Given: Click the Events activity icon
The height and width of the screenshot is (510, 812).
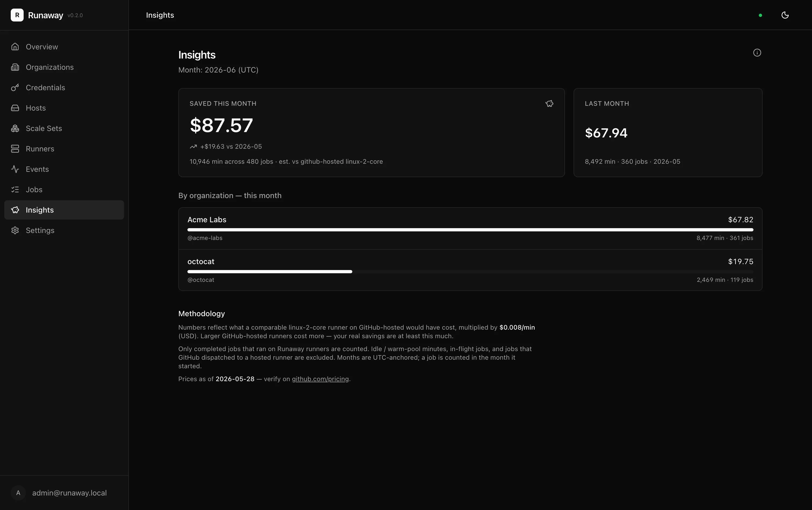Looking at the screenshot, I should click(15, 169).
